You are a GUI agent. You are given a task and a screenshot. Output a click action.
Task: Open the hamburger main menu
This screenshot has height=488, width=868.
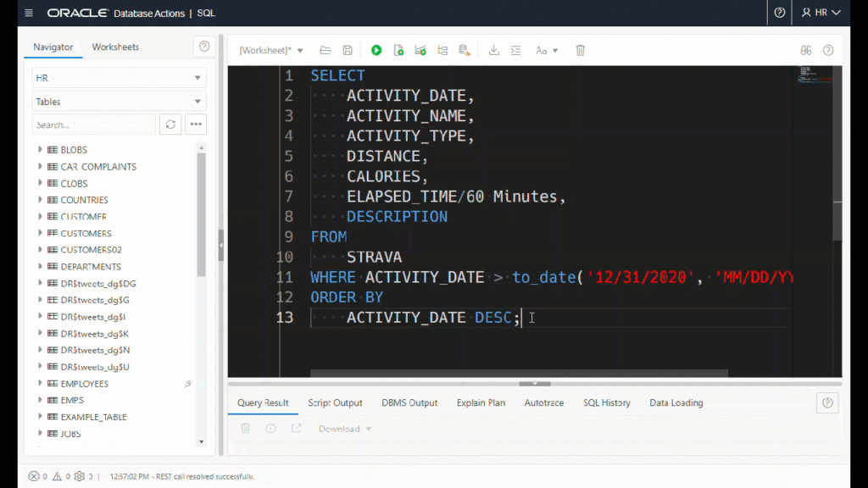tap(30, 13)
